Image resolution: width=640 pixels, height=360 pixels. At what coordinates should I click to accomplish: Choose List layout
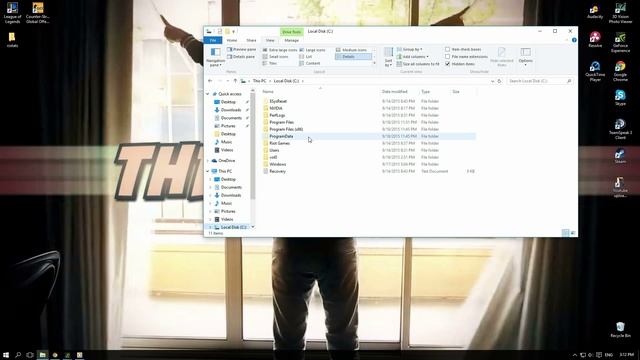[x=306, y=57]
